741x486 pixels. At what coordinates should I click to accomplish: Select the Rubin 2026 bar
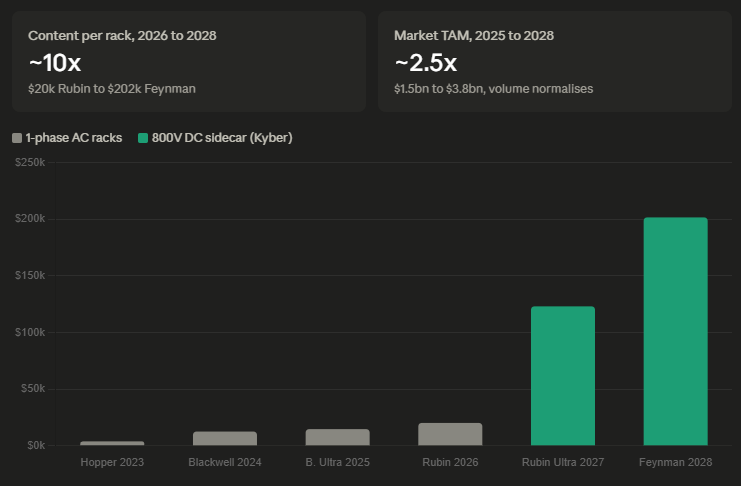[450, 434]
